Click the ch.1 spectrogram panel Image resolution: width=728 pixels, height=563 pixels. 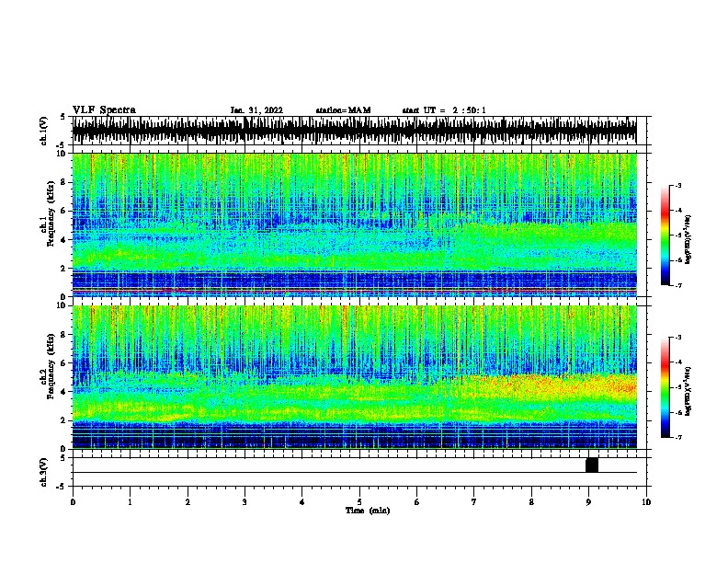click(x=355, y=224)
